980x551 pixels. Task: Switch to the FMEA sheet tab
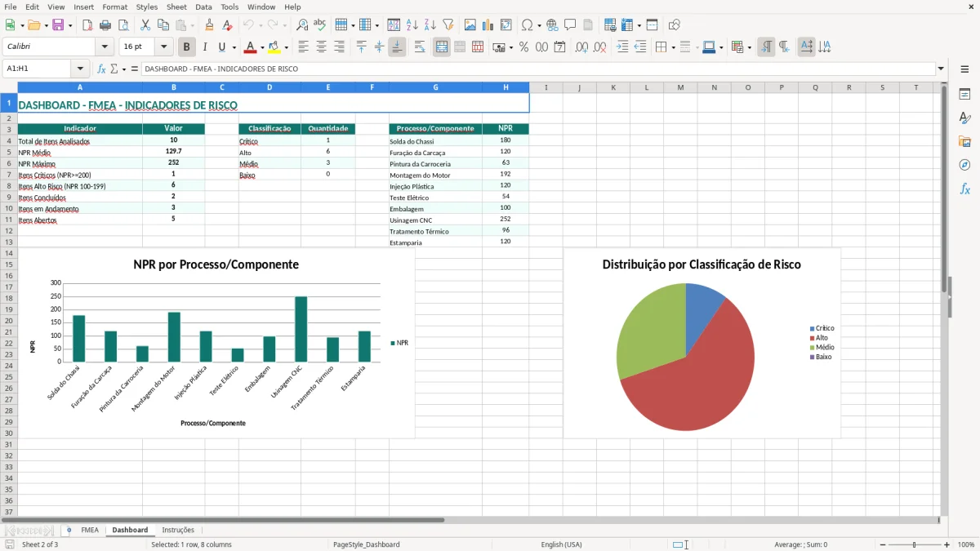[90, 531]
